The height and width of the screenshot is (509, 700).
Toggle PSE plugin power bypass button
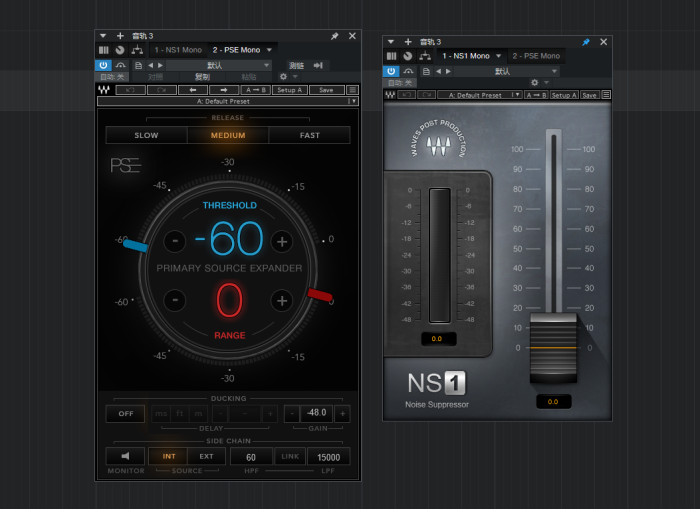click(103, 65)
